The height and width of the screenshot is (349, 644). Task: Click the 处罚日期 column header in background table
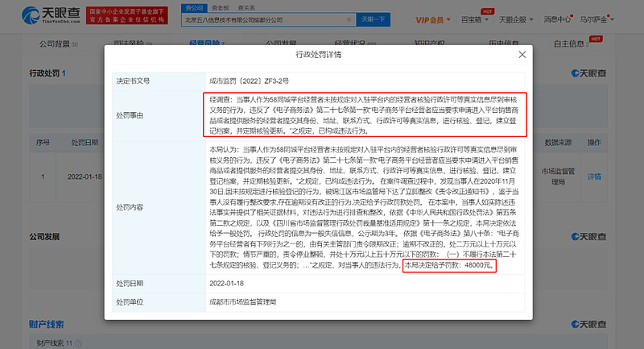click(85, 143)
